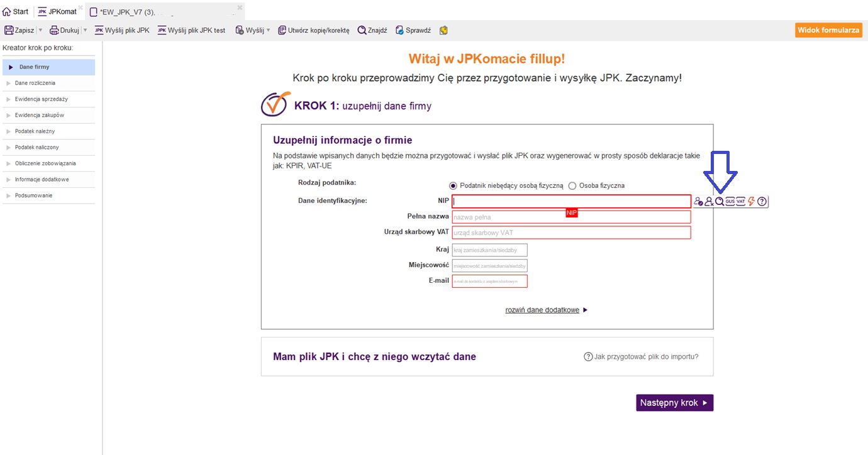The image size is (868, 455).
Task: Select the "Osoba fizyczna" radio option
Action: pos(572,186)
